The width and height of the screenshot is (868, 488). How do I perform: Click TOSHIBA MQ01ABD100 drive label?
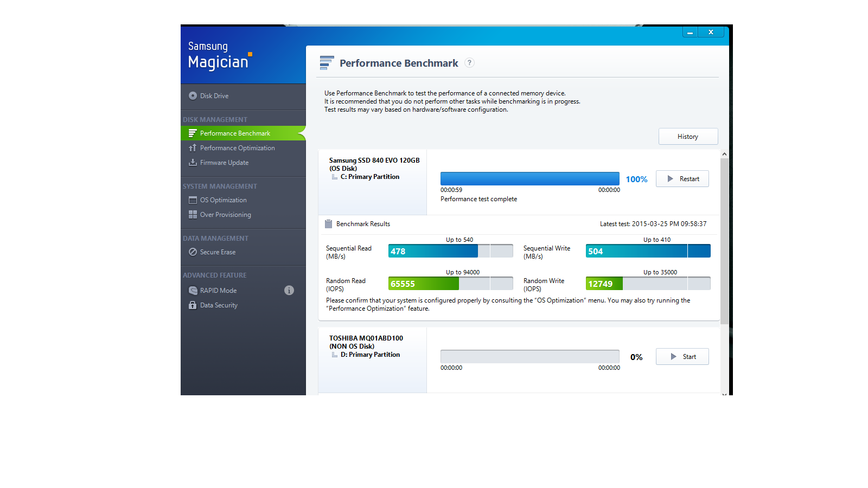tap(366, 338)
